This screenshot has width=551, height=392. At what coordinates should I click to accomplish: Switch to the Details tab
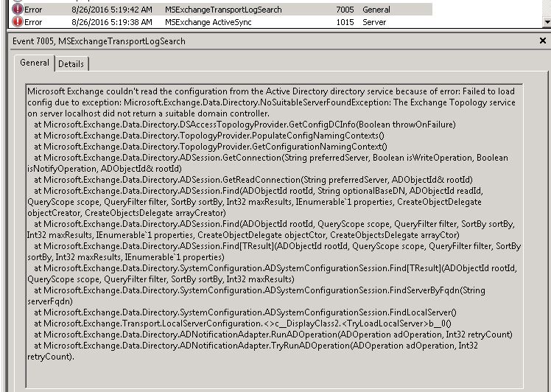click(71, 64)
